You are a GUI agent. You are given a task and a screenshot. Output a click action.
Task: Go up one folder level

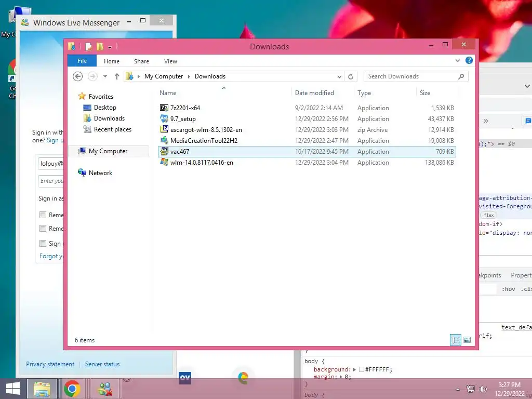tap(117, 76)
